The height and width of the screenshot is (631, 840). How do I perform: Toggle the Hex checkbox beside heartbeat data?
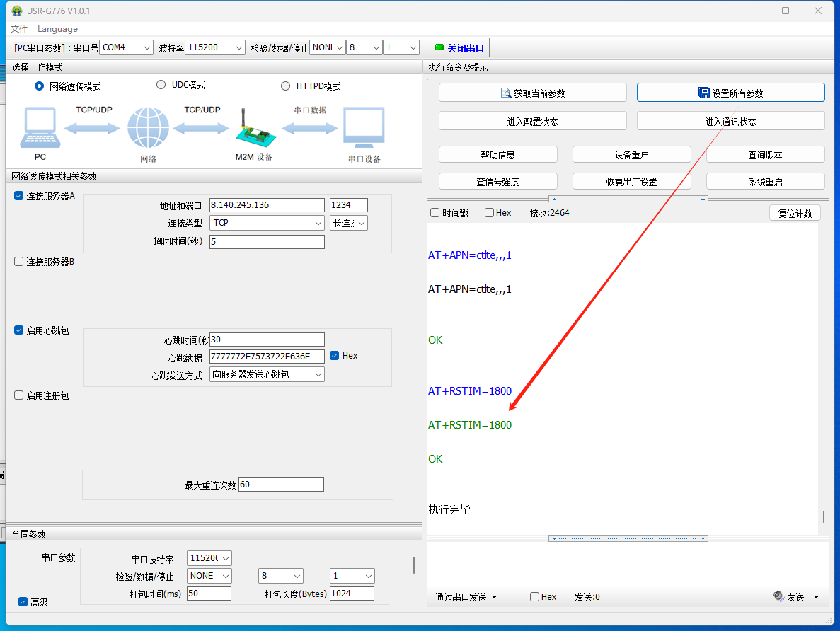[335, 356]
